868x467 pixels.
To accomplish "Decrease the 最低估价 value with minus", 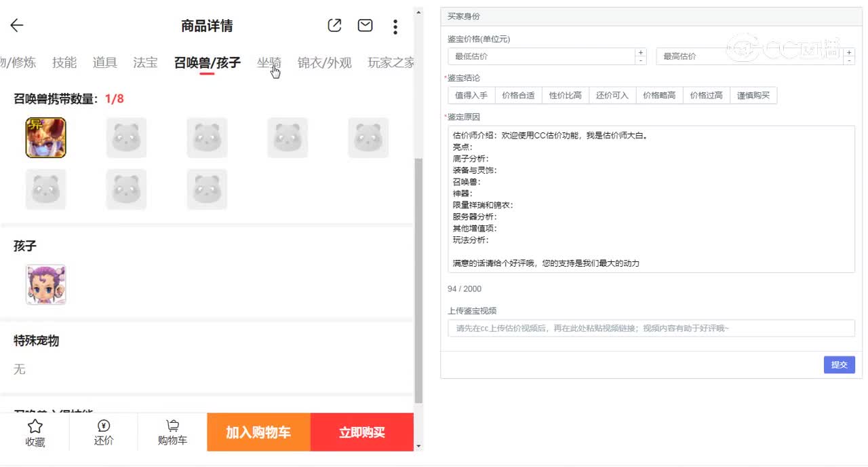I will coord(641,60).
